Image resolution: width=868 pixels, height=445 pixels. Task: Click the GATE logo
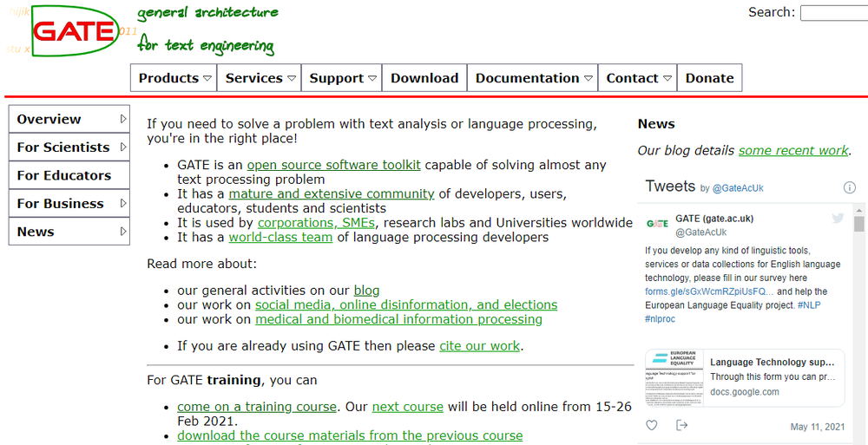pyautogui.click(x=75, y=31)
